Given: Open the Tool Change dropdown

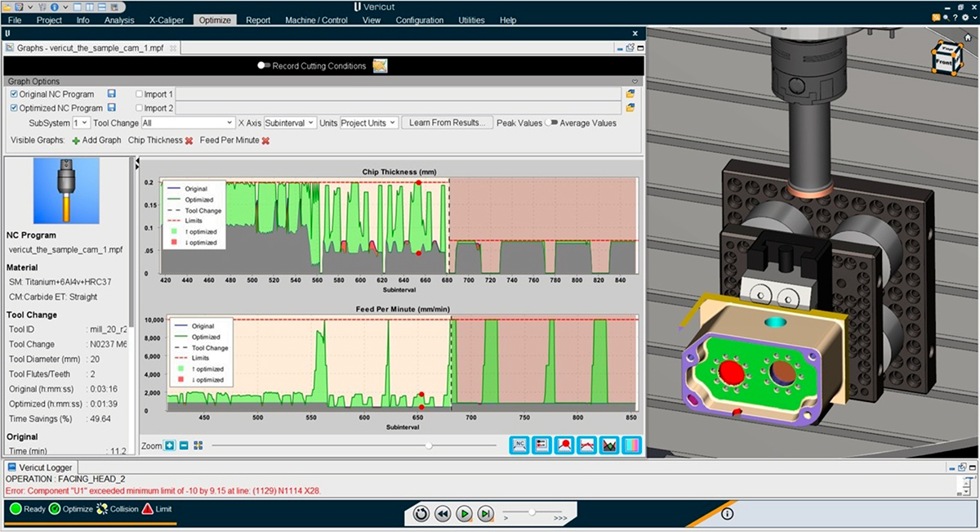Looking at the screenshot, I should (x=187, y=123).
